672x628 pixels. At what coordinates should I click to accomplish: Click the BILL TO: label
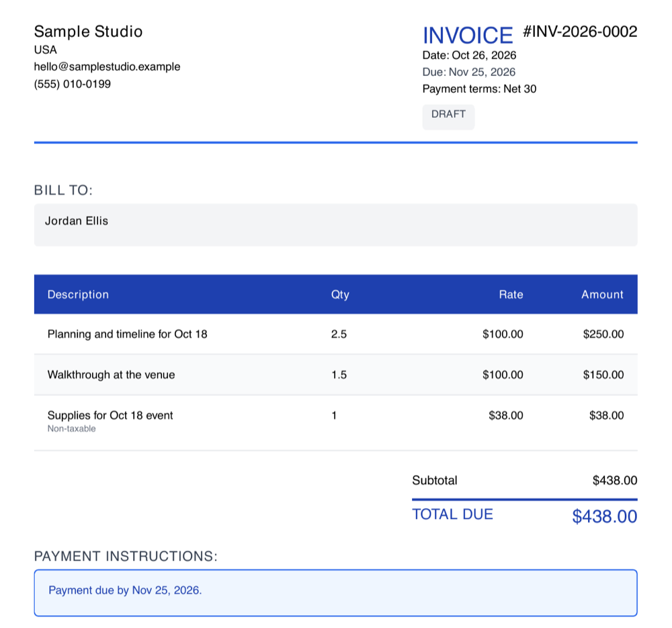point(63,190)
